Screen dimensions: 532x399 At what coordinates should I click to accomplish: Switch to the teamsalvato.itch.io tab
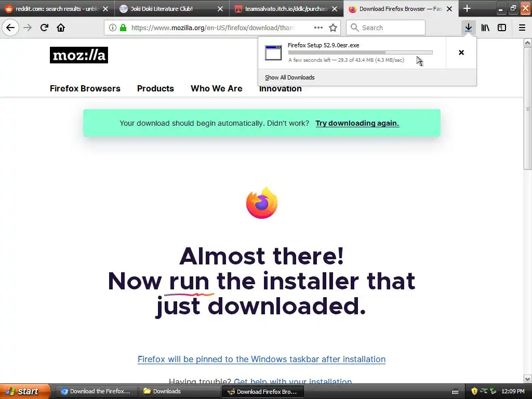[x=286, y=9]
